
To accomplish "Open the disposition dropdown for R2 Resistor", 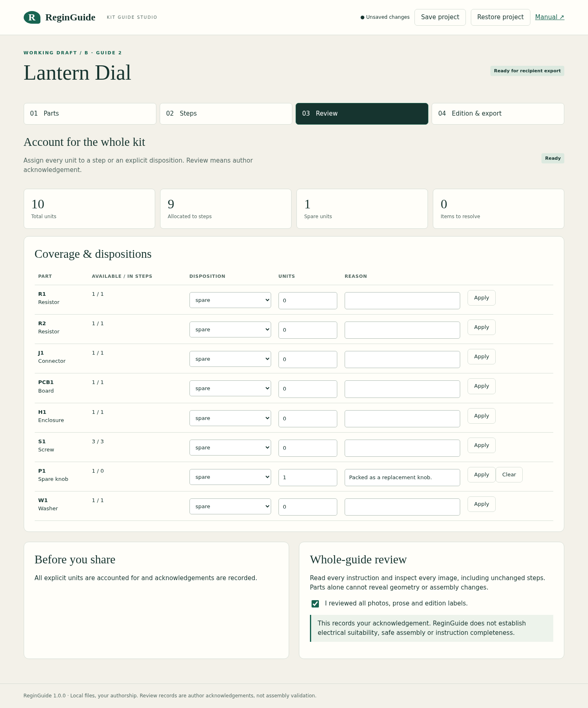I will pos(230,329).
